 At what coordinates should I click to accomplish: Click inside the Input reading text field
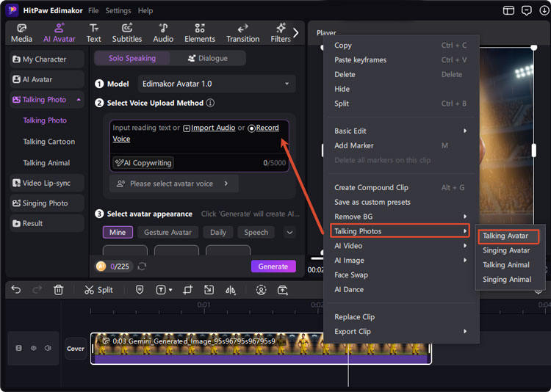coord(199,137)
